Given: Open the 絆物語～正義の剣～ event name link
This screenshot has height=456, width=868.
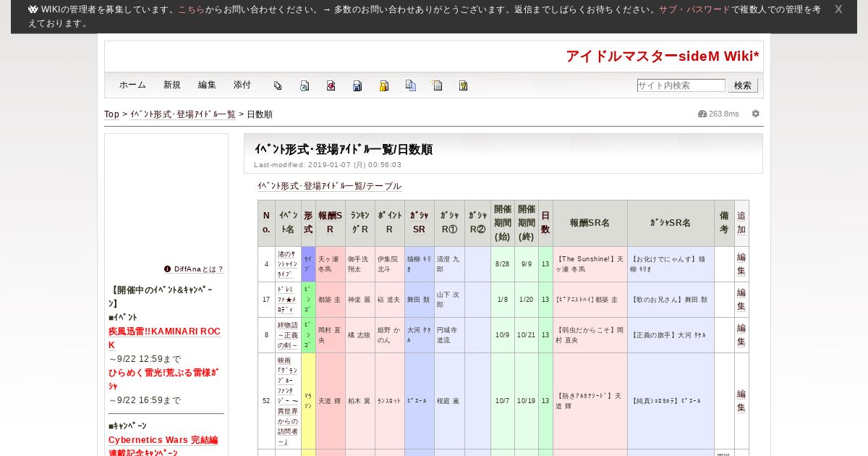Looking at the screenshot, I should [288, 335].
